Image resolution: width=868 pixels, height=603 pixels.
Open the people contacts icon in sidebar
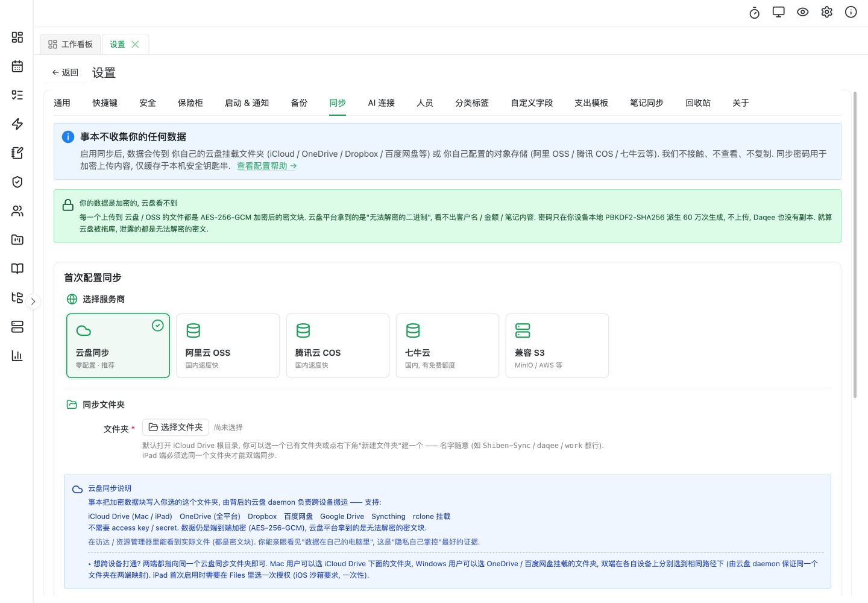tap(17, 211)
